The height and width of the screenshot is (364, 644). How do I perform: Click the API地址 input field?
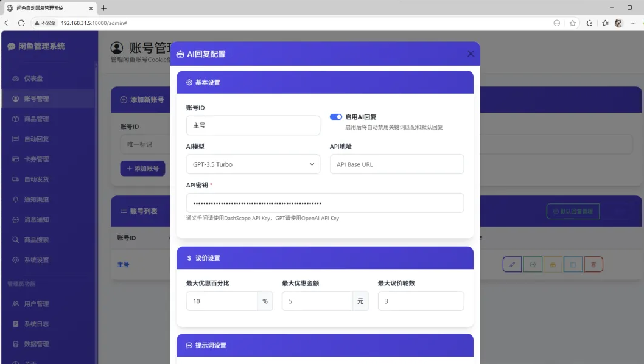397,164
